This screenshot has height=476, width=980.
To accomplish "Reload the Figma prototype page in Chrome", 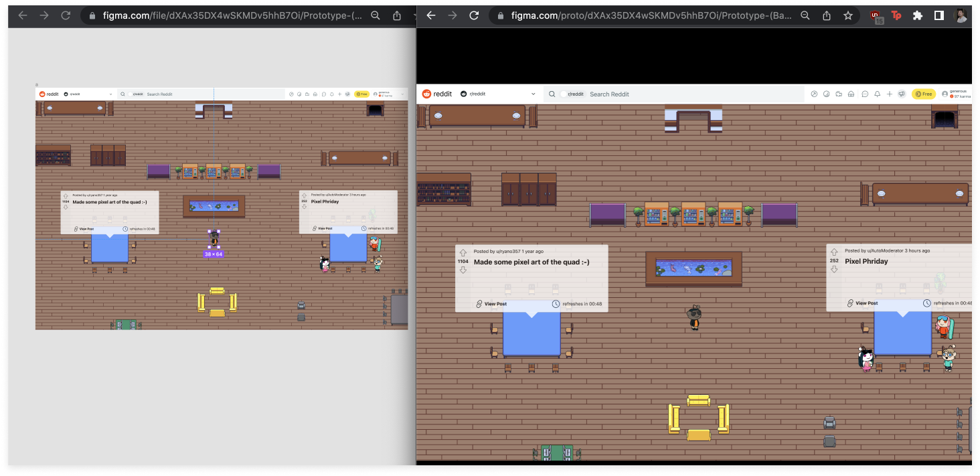I will (475, 15).
